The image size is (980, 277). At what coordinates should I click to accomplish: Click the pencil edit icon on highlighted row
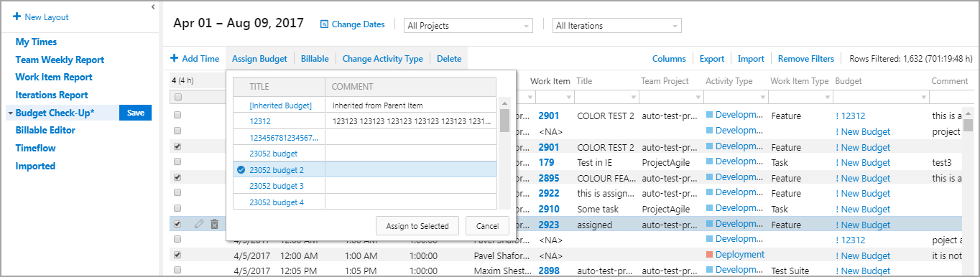pyautogui.click(x=199, y=225)
